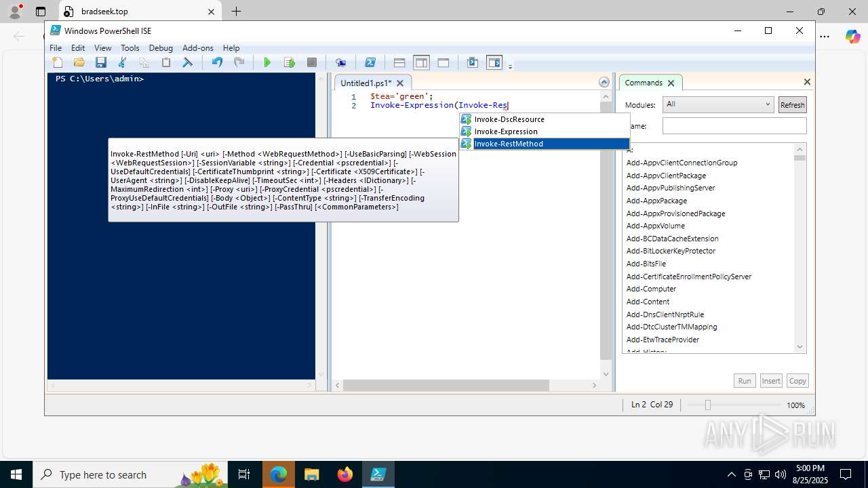Click the Run button in Commands panel

tap(745, 381)
